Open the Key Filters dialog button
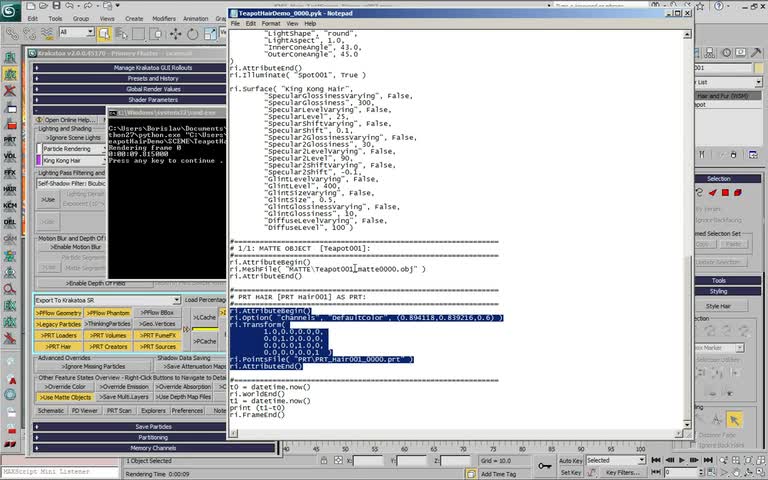 pos(622,472)
